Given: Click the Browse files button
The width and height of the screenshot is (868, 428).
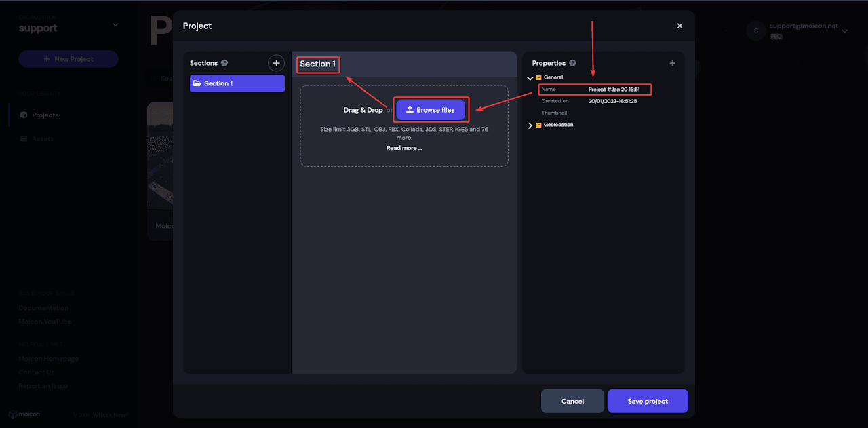Looking at the screenshot, I should coord(431,110).
